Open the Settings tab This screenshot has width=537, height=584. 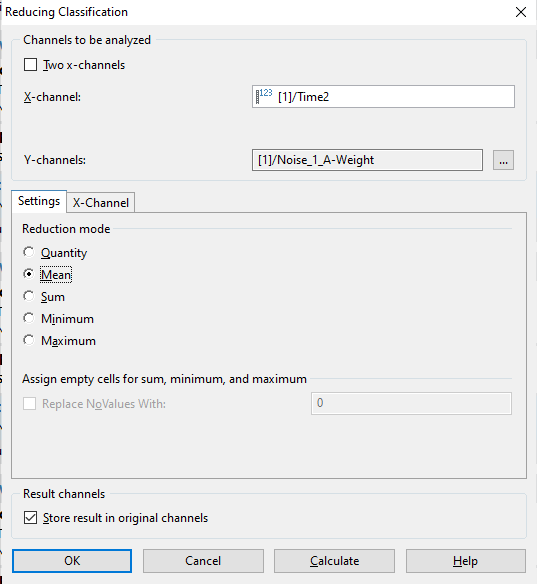point(39,201)
